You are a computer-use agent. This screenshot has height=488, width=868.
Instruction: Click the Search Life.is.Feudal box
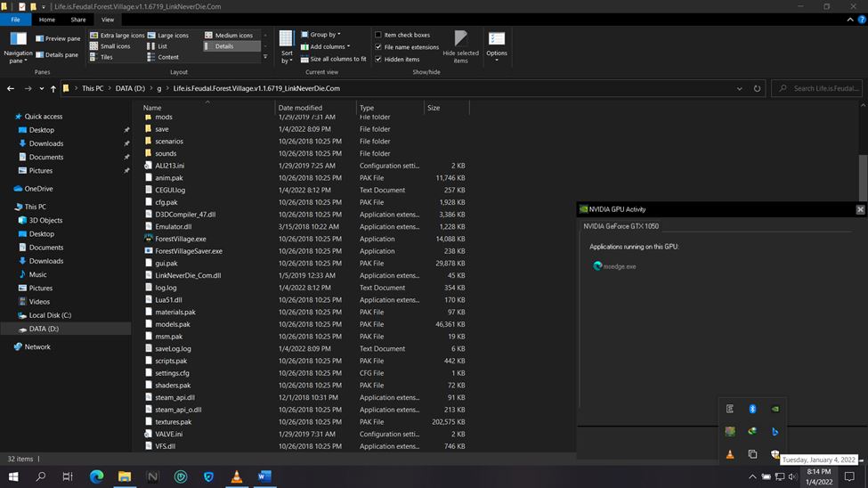click(817, 89)
